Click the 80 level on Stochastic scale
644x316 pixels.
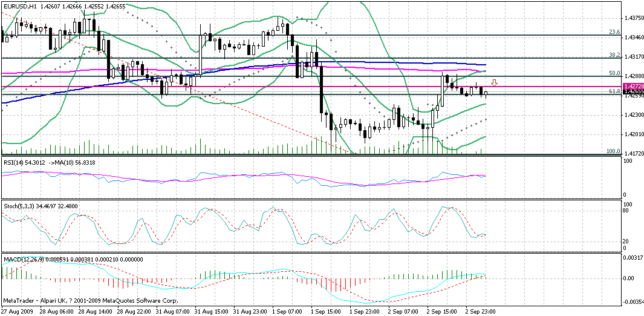pos(626,211)
